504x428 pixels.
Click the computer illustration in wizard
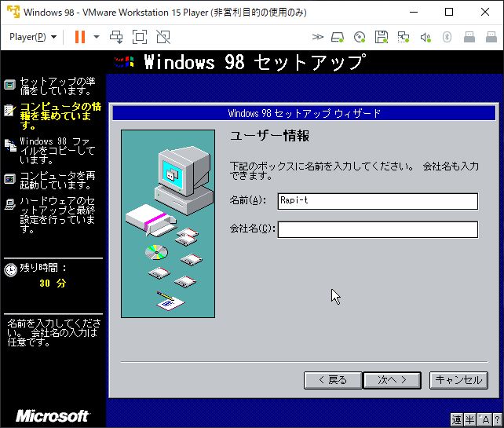pyautogui.click(x=168, y=224)
